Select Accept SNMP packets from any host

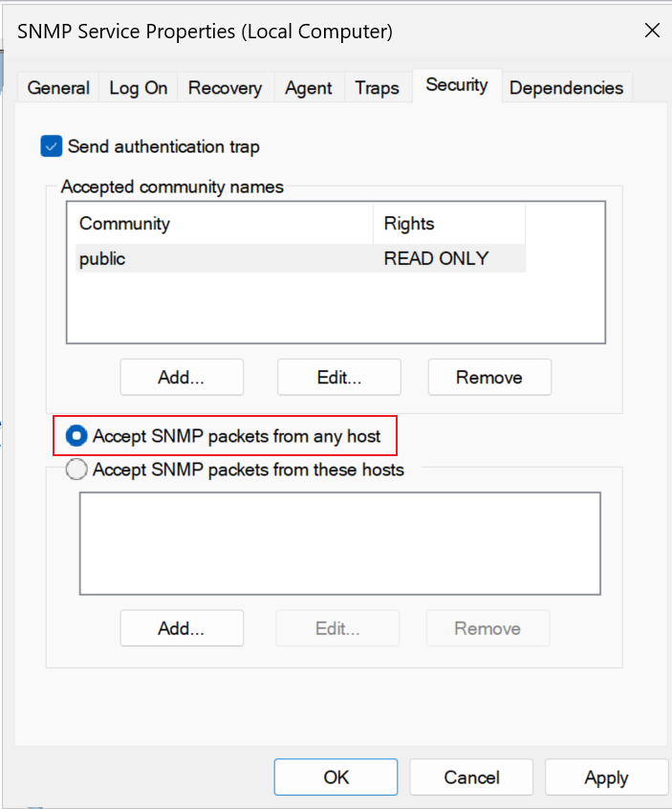point(76,436)
